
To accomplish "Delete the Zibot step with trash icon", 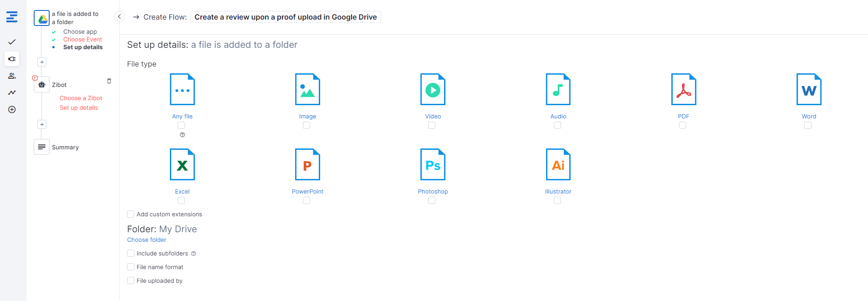I will tap(109, 81).
